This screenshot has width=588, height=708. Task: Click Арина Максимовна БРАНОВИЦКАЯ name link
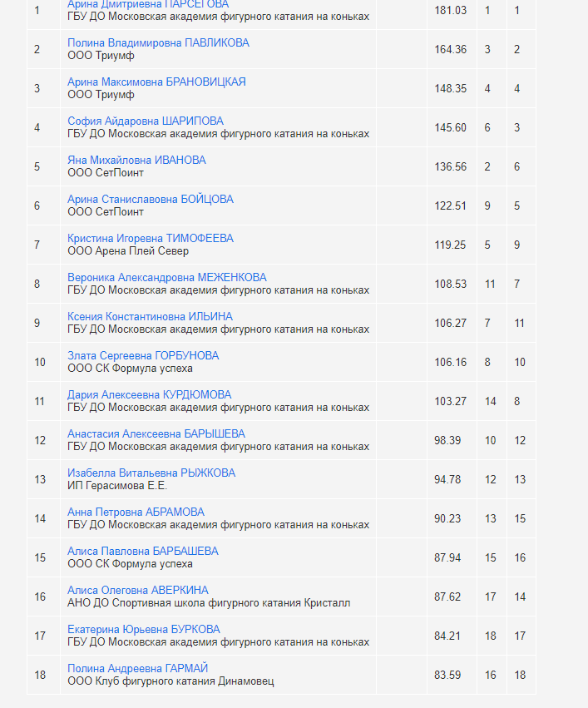pos(156,82)
